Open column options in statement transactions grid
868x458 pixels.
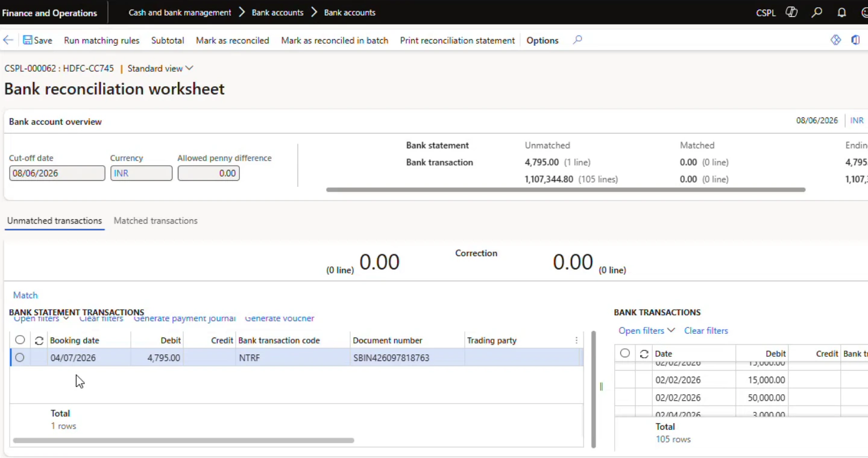[x=577, y=340]
